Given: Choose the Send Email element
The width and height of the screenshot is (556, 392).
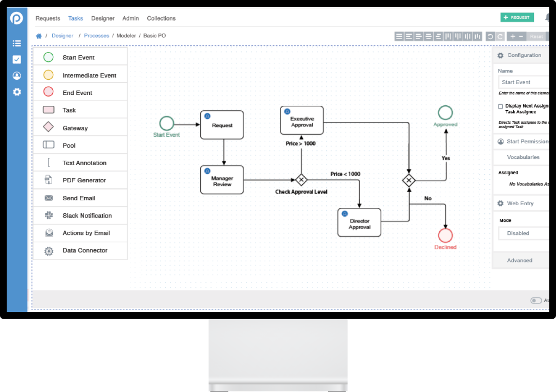Looking at the screenshot, I should pyautogui.click(x=81, y=198).
